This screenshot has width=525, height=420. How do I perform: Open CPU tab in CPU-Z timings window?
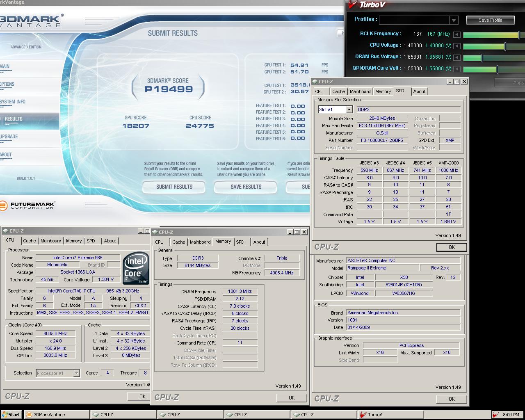[160, 242]
